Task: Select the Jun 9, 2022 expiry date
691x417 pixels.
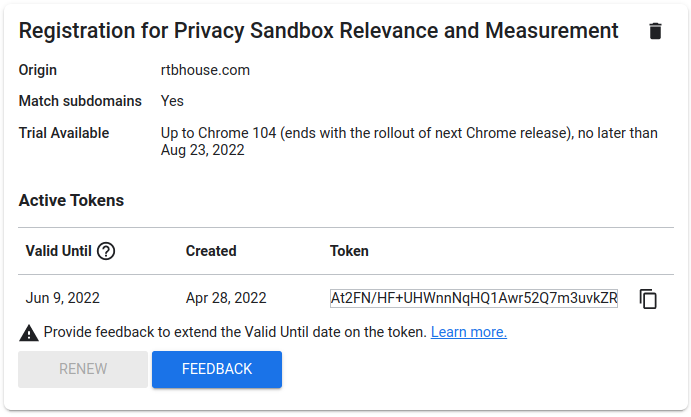Action: click(63, 298)
